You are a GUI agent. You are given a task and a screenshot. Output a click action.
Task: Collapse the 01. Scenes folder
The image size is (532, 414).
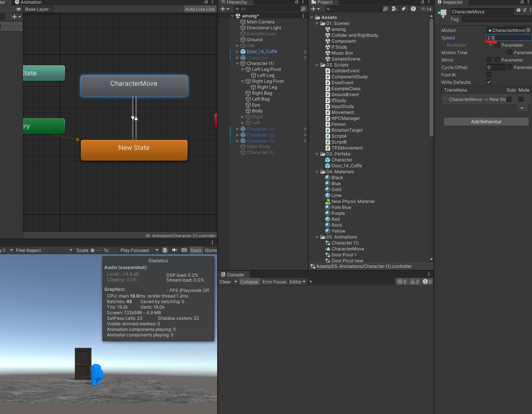[317, 23]
